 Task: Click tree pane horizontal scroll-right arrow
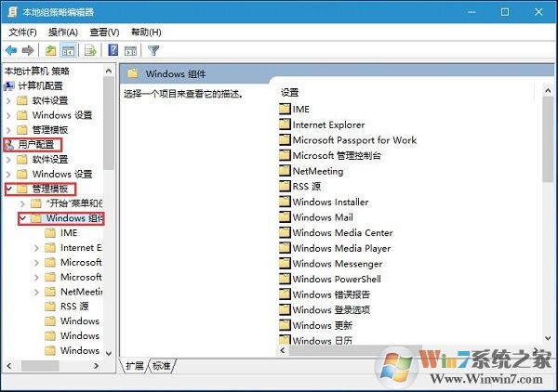point(96,366)
